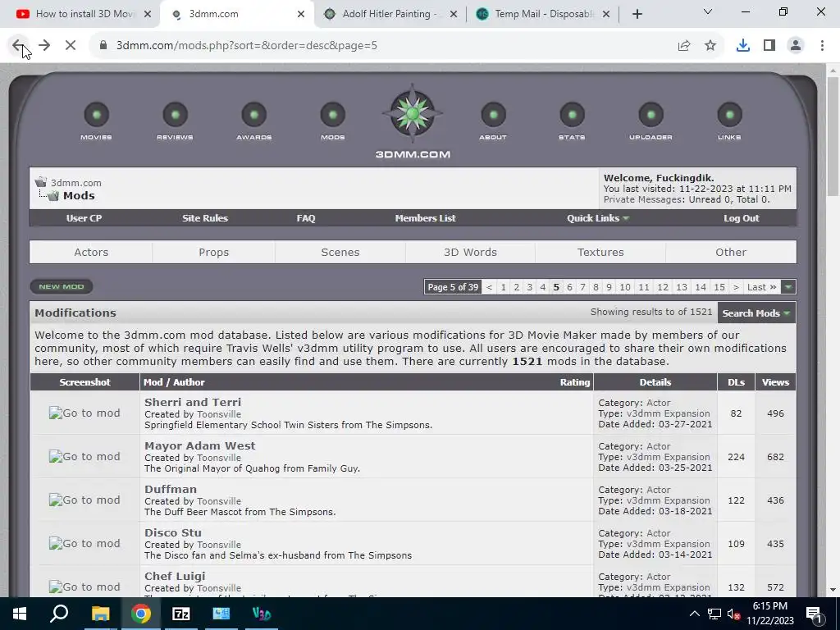Click the page vertical scrollbar thumb

833,137
